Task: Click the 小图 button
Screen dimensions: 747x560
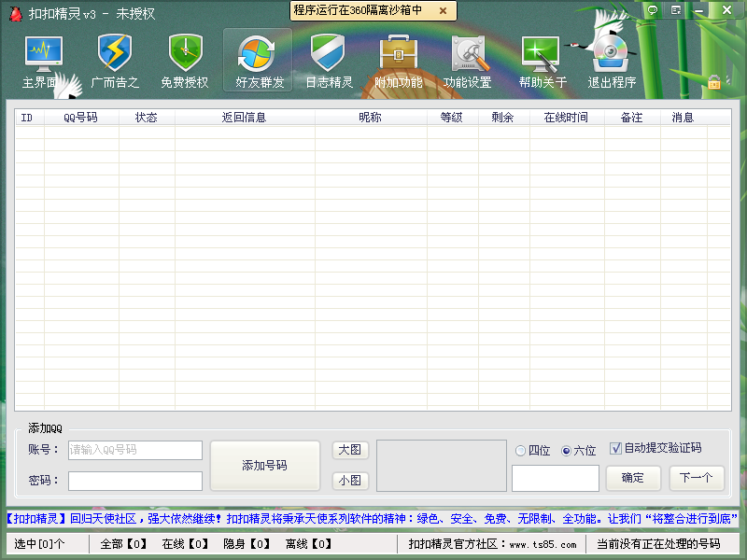Action: (x=350, y=481)
